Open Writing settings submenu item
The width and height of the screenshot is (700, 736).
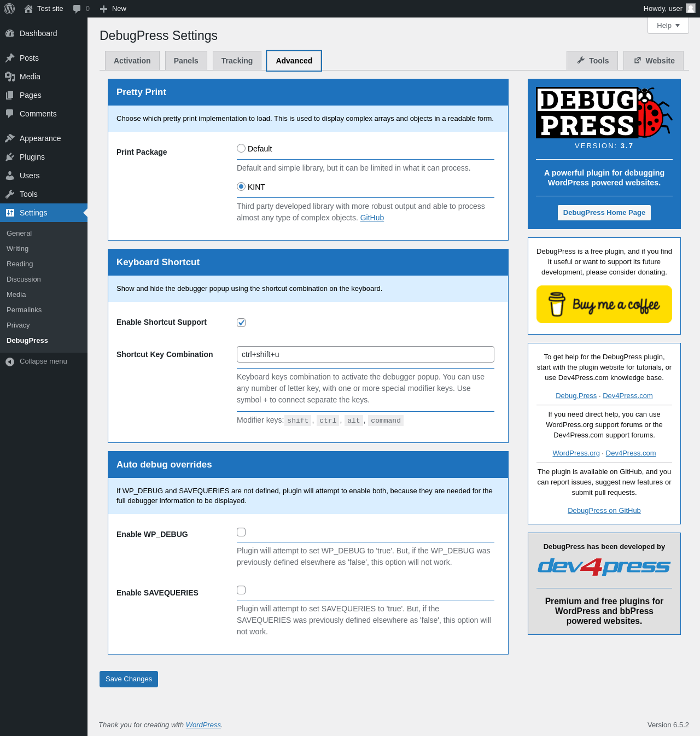click(x=17, y=248)
